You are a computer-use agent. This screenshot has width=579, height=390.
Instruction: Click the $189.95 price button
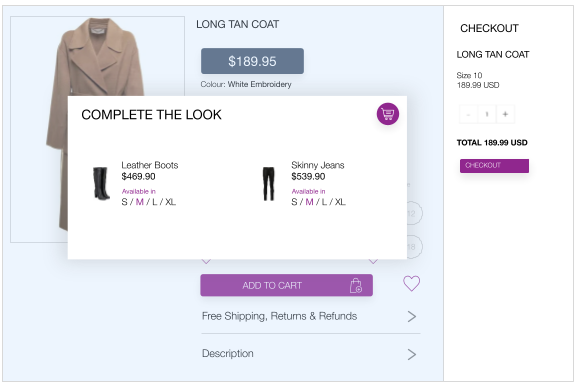pos(252,61)
